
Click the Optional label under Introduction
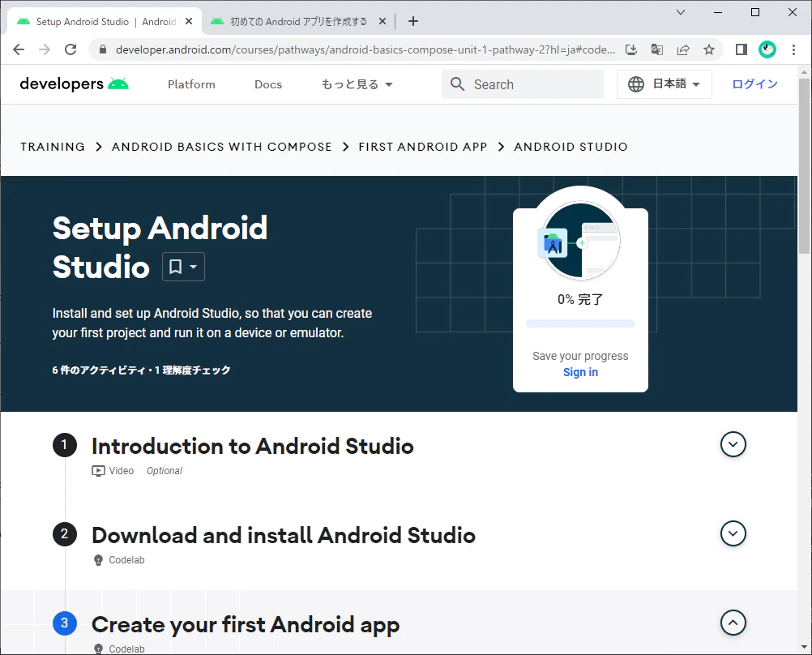click(x=165, y=470)
